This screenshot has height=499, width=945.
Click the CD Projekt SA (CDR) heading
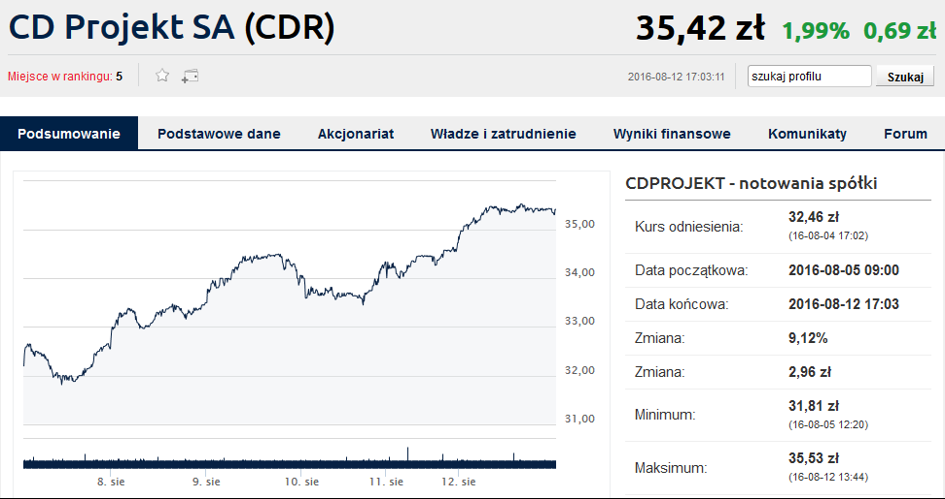click(x=172, y=27)
